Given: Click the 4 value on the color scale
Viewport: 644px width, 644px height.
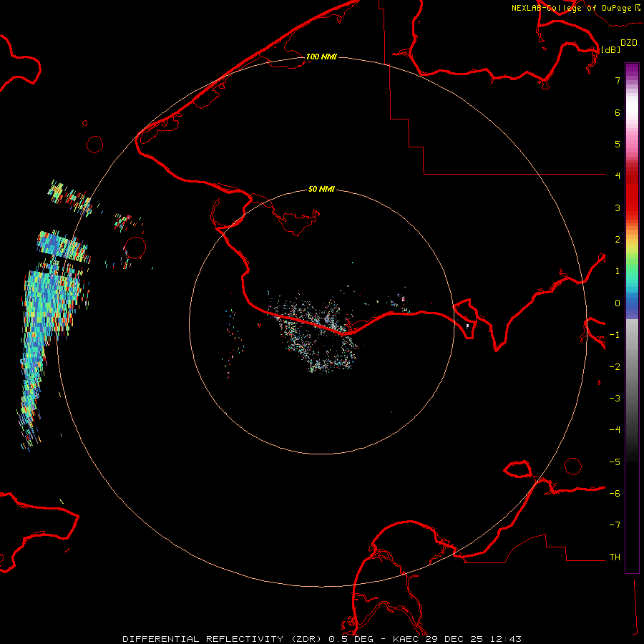Looking at the screenshot, I should pos(618,176).
